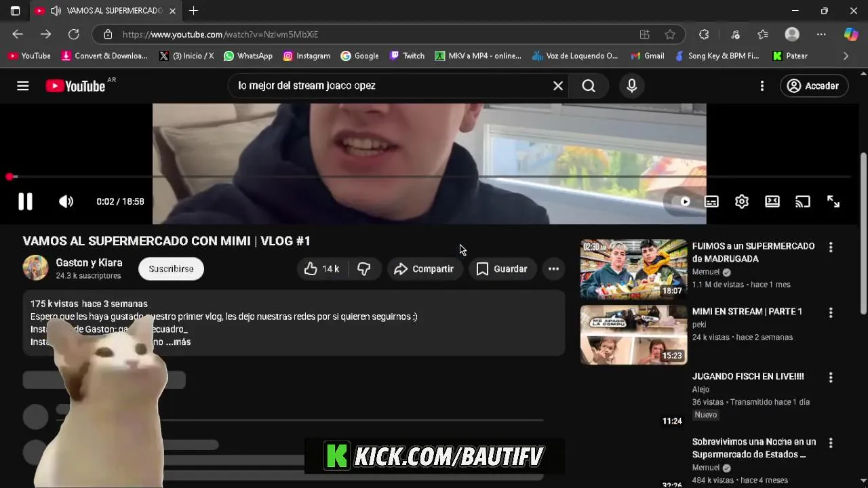The width and height of the screenshot is (868, 488).
Task: Search by voice with microphone
Action: [x=632, y=86]
